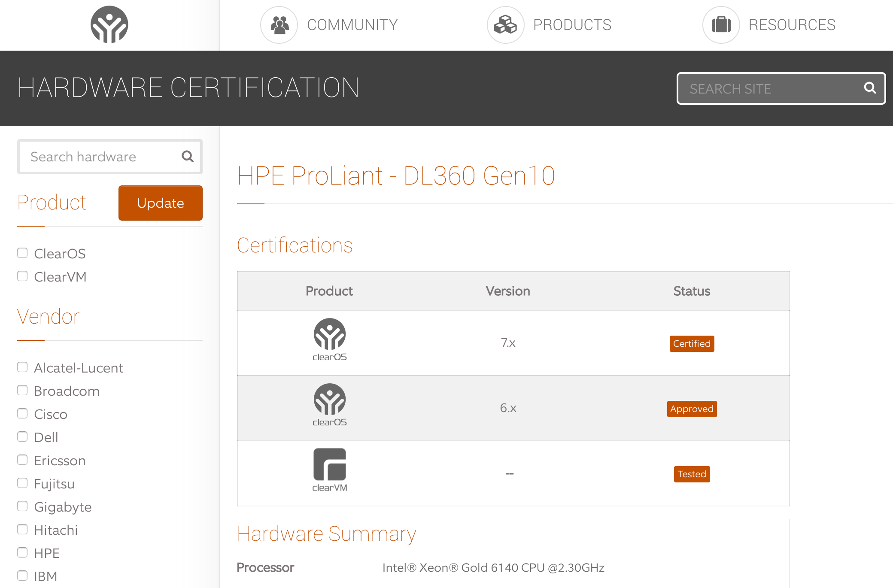Click the ClearOS logo in the header
Image resolution: width=893 pixels, height=588 pixels.
[109, 24]
